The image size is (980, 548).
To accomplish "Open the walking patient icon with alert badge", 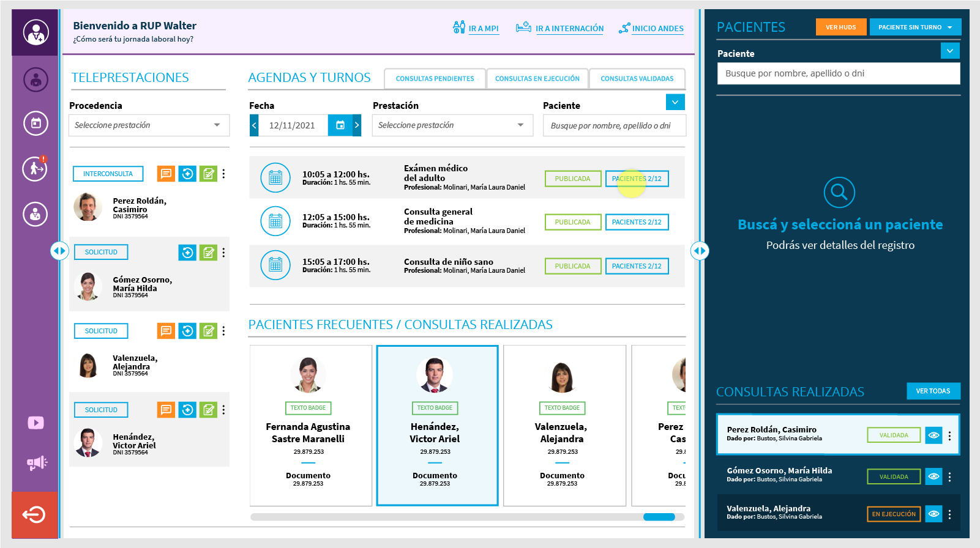I will click(x=35, y=168).
